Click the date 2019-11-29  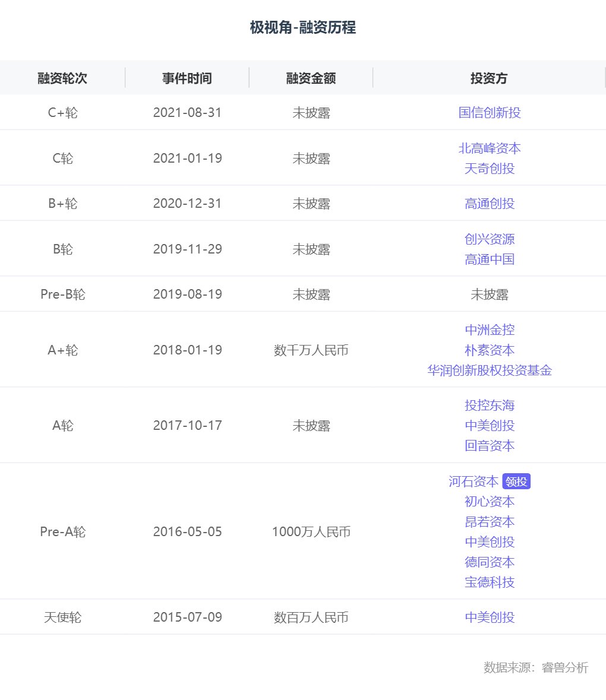(x=187, y=249)
